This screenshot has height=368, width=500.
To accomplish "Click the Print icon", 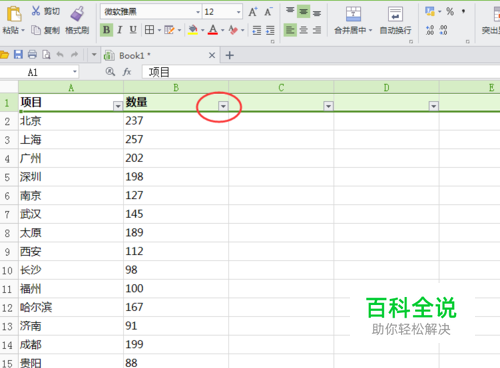I will tap(32, 55).
